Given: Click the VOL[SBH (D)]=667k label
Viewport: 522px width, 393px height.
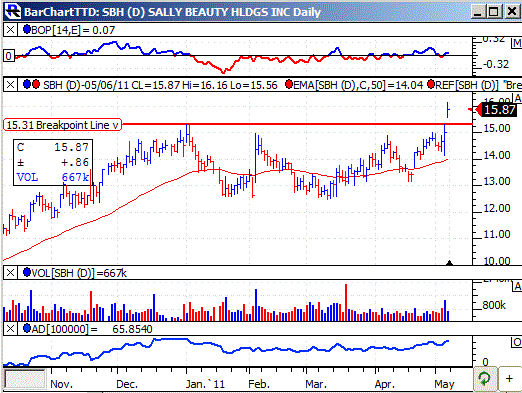Looking at the screenshot, I should click(x=79, y=273).
